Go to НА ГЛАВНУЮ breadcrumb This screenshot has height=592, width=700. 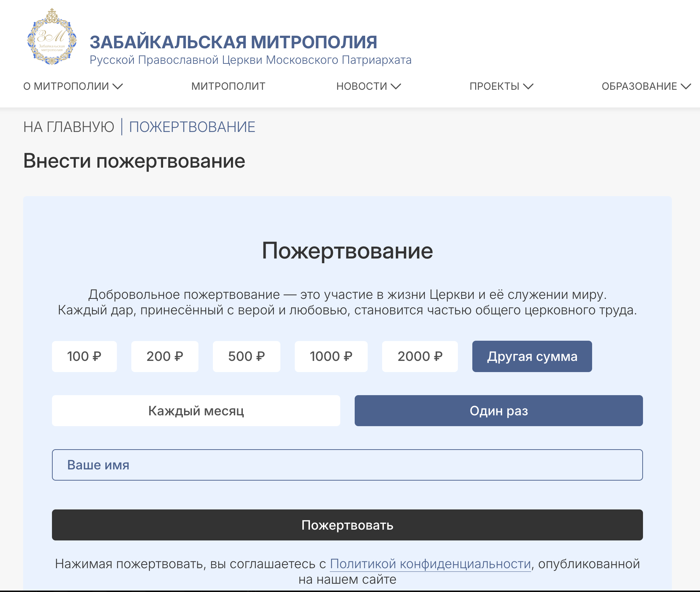pos(69,127)
